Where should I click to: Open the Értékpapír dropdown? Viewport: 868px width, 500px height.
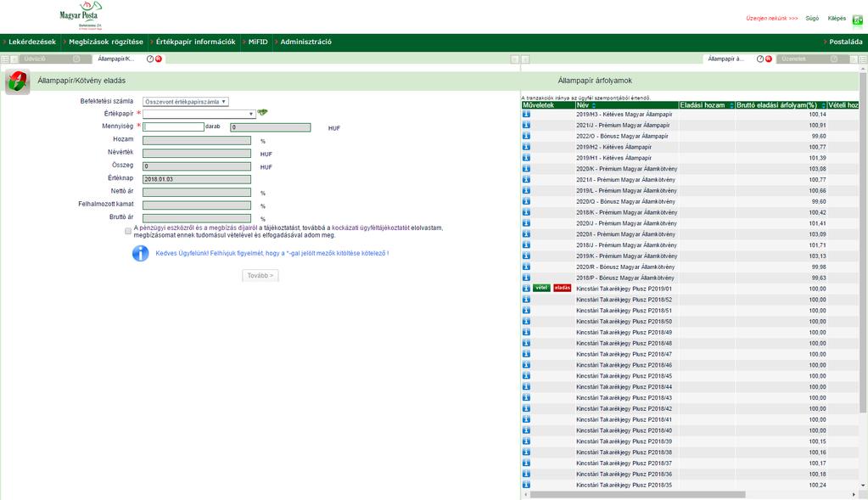[x=199, y=114]
